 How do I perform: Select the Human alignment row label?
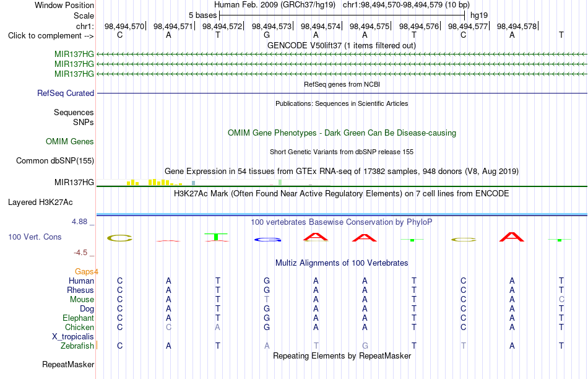(81, 281)
